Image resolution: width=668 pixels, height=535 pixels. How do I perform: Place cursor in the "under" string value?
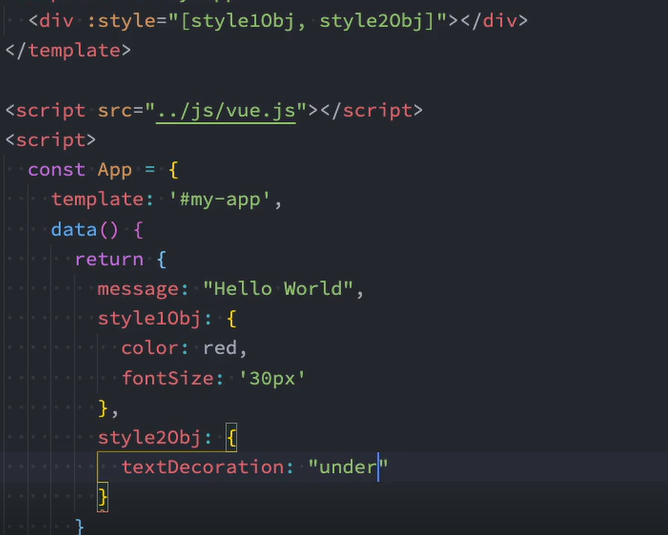click(348, 467)
